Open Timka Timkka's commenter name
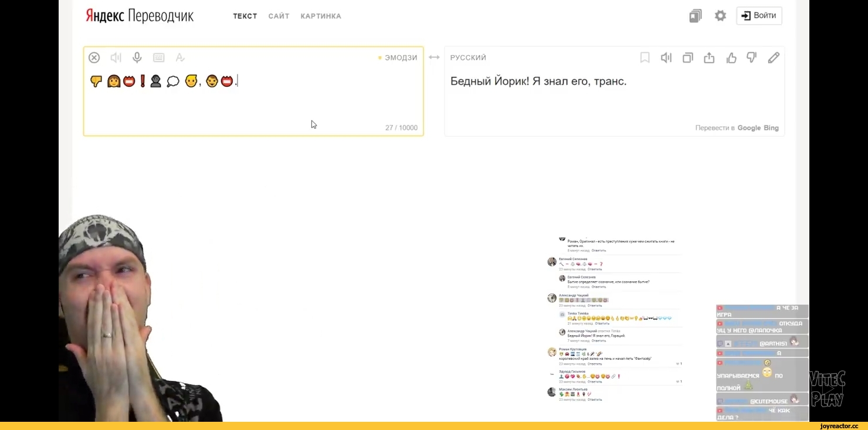This screenshot has width=868, height=430. pyautogui.click(x=578, y=313)
